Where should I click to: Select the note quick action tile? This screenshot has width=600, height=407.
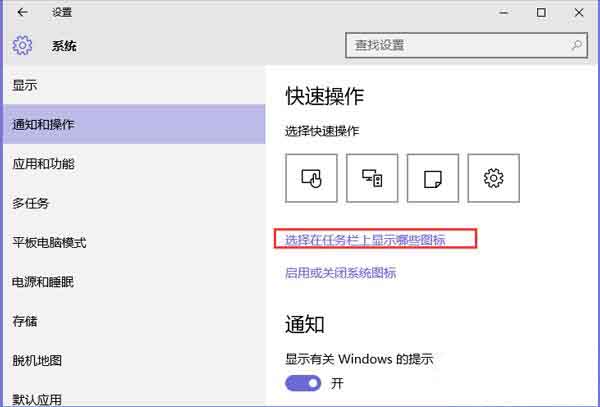pos(433,178)
